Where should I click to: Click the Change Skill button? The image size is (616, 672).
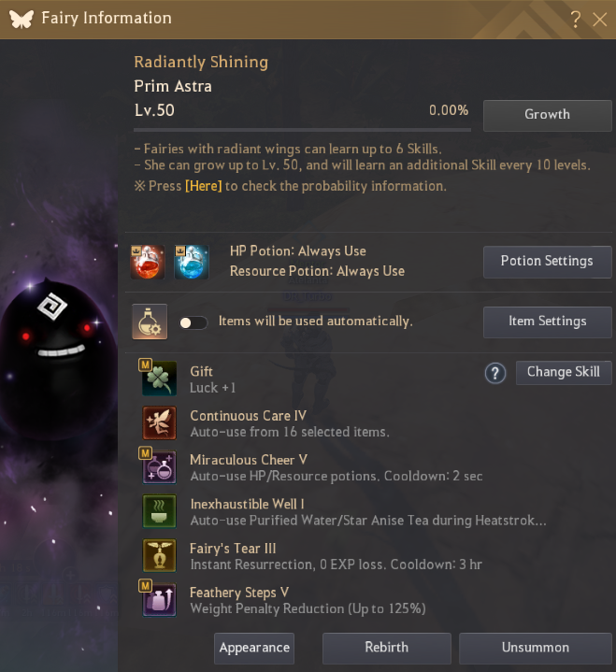(564, 373)
